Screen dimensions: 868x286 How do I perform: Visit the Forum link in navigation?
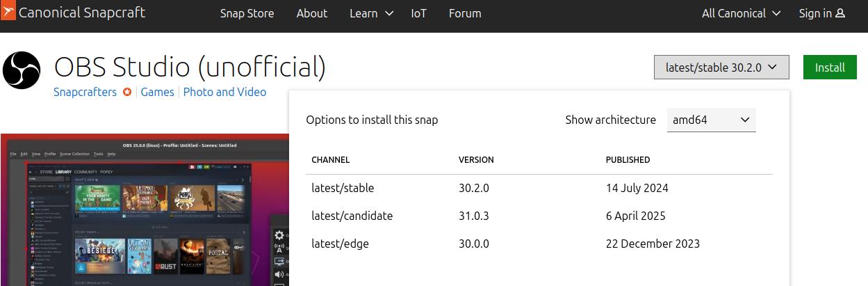pos(465,13)
